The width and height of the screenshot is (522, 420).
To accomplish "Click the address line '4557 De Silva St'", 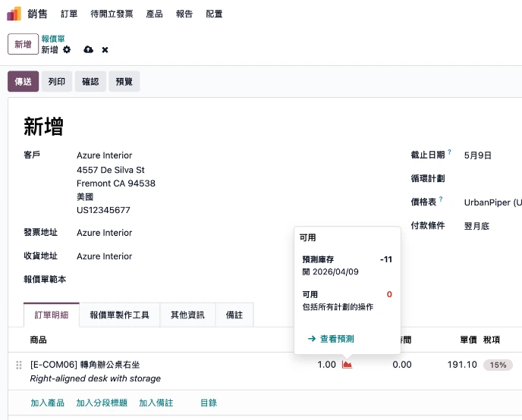I will coord(111,170).
